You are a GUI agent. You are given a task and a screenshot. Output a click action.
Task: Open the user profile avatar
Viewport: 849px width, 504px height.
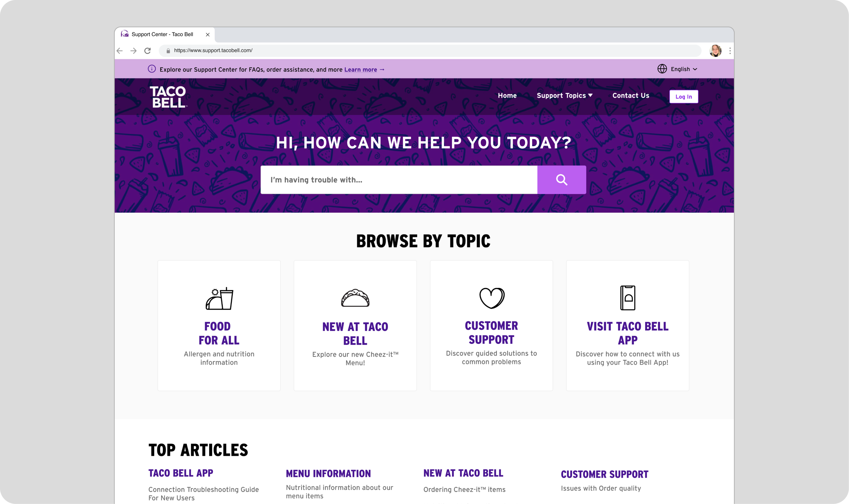(x=715, y=51)
